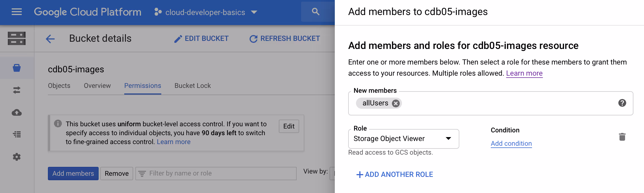Open the cloud-developer-basics project selector

(x=206, y=12)
